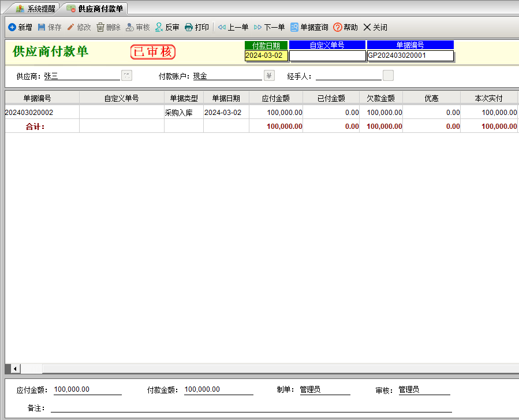Open supplier picker next to 张三
Viewport: 519px width, 420px height.
point(126,76)
